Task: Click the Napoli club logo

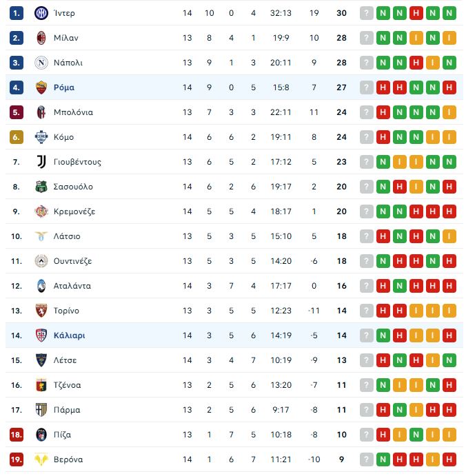Action: click(x=41, y=63)
